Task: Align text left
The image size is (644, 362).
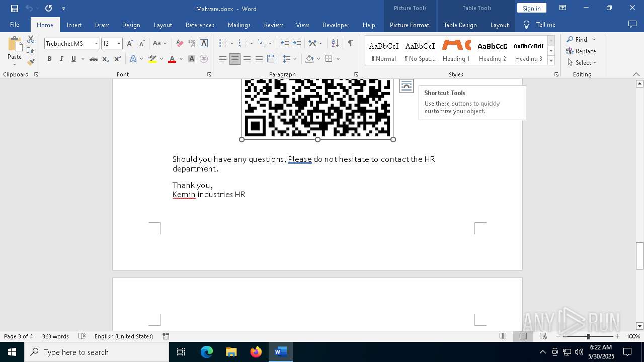Action: coord(223,59)
